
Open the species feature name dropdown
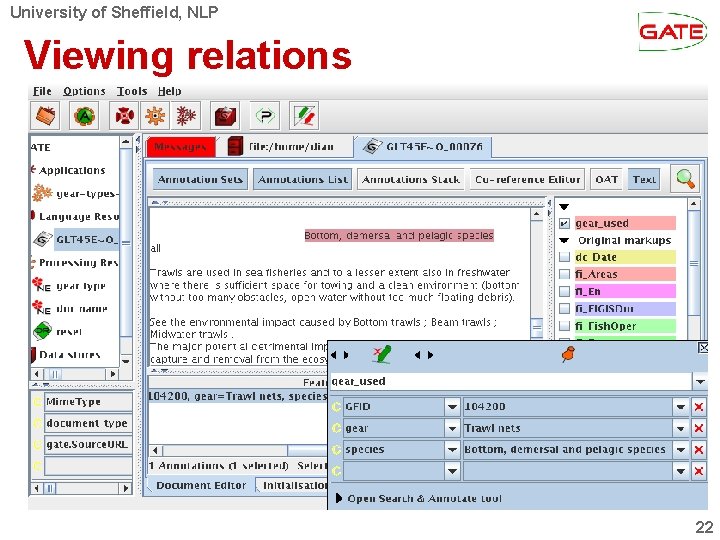point(452,449)
